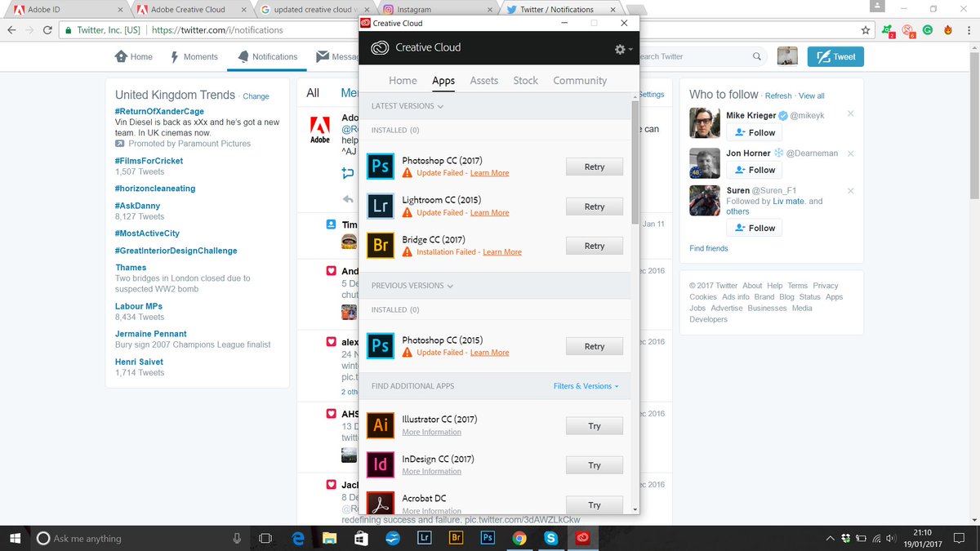The width and height of the screenshot is (980, 551).
Task: Click Chrome's back arrow button
Action: point(13,30)
